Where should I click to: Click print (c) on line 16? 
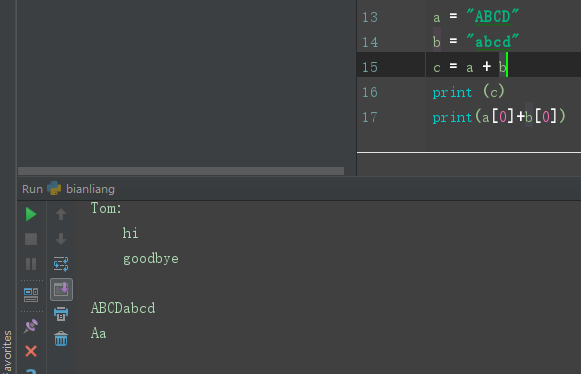(468, 92)
